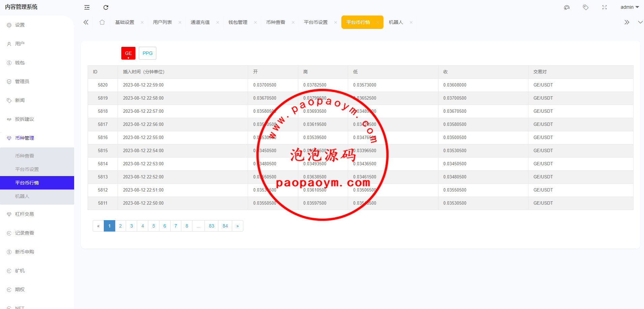Open the 机器人 tab

(x=396, y=22)
